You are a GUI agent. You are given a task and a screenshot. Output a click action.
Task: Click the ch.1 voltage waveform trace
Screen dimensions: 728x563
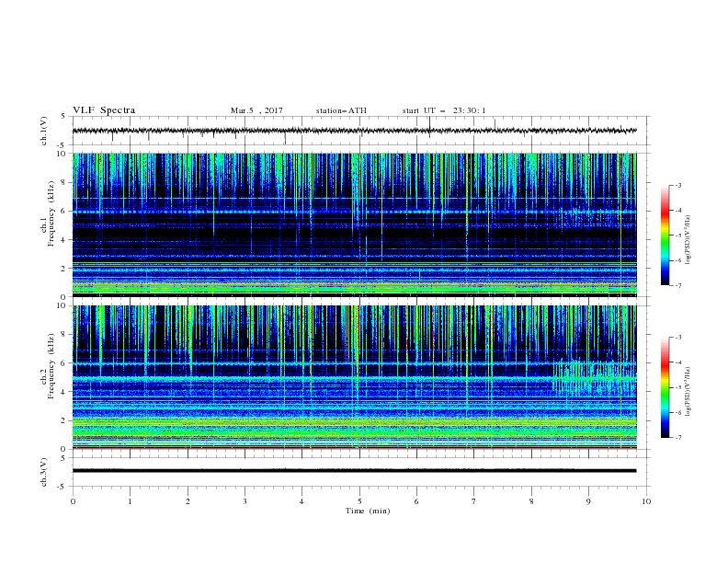point(354,131)
